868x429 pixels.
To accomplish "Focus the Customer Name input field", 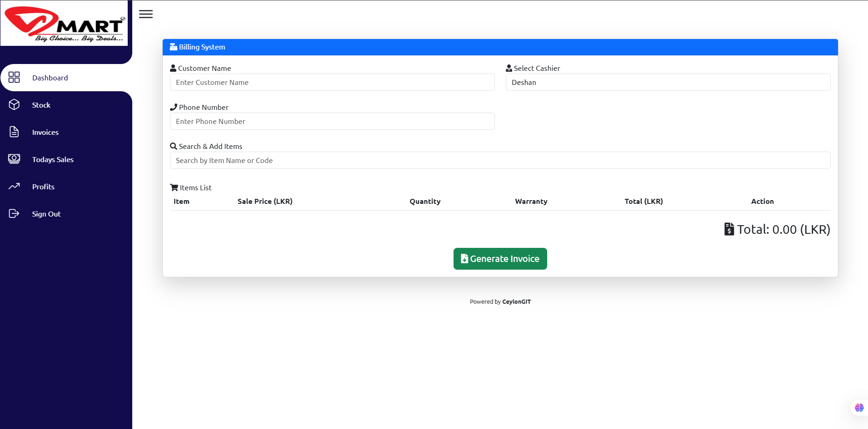I will pos(332,83).
